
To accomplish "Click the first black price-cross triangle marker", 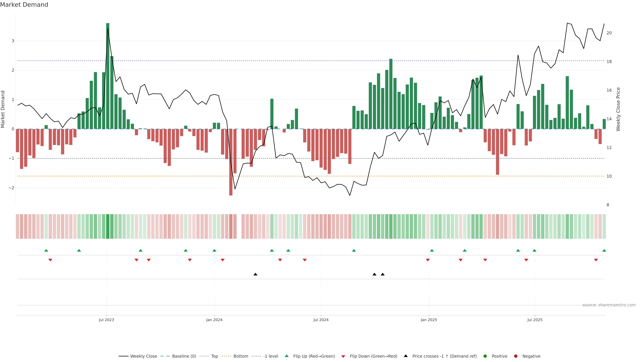I will [x=255, y=274].
